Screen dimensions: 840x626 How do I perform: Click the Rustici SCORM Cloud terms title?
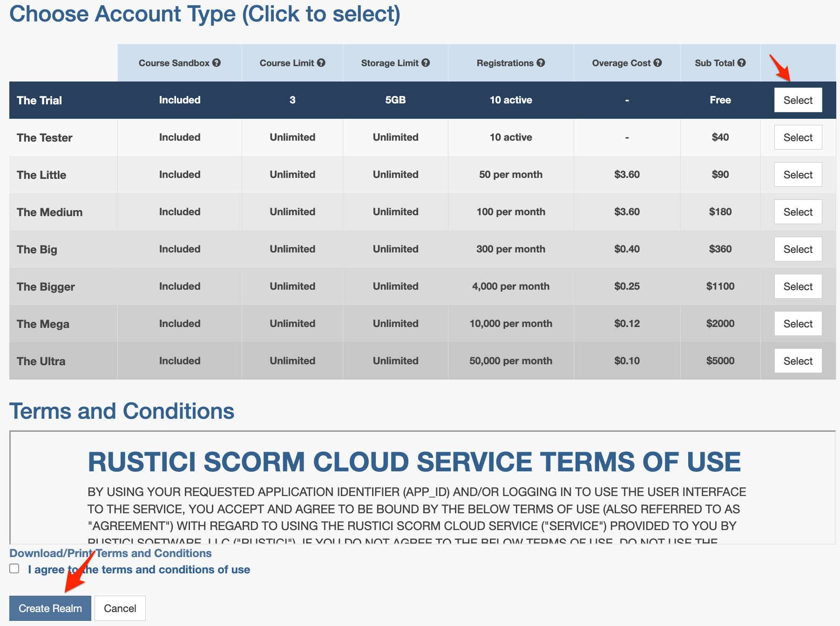(x=414, y=462)
